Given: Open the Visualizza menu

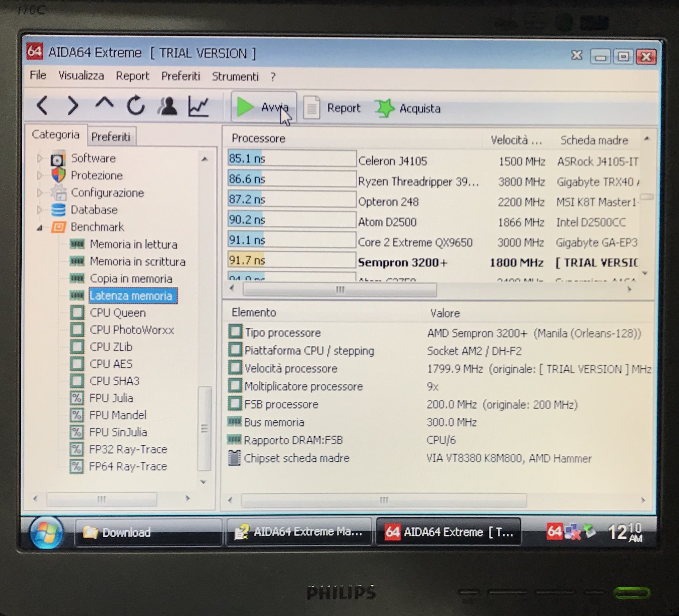Looking at the screenshot, I should [x=81, y=75].
